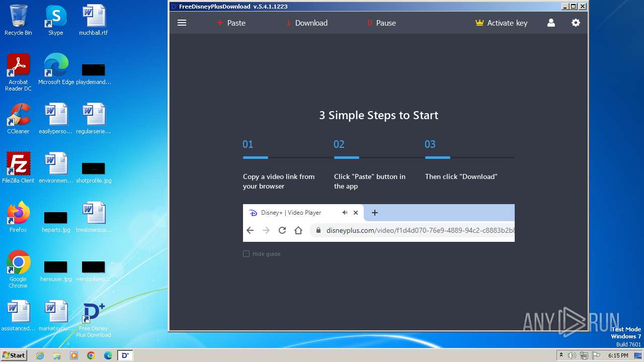Close the FreeDisneyPlusDownload window

(583, 7)
